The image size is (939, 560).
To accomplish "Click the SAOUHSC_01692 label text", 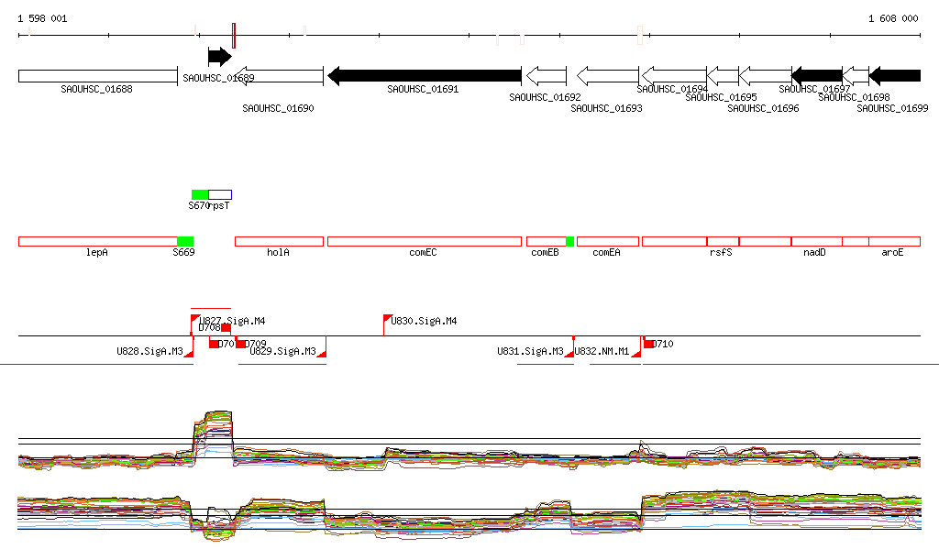I will [545, 97].
